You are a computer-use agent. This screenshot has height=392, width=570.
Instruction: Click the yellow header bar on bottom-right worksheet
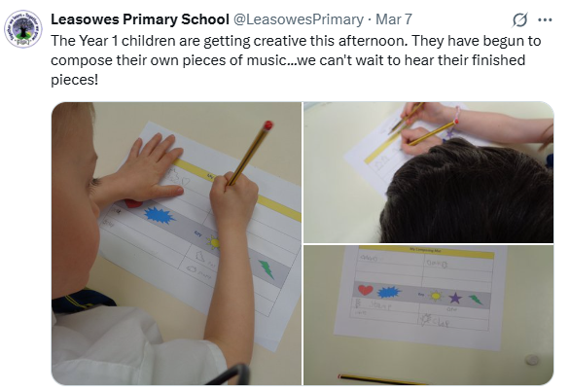click(426, 251)
